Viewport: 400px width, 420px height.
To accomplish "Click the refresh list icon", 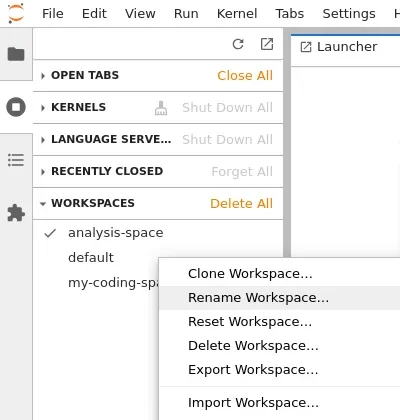I will [238, 44].
